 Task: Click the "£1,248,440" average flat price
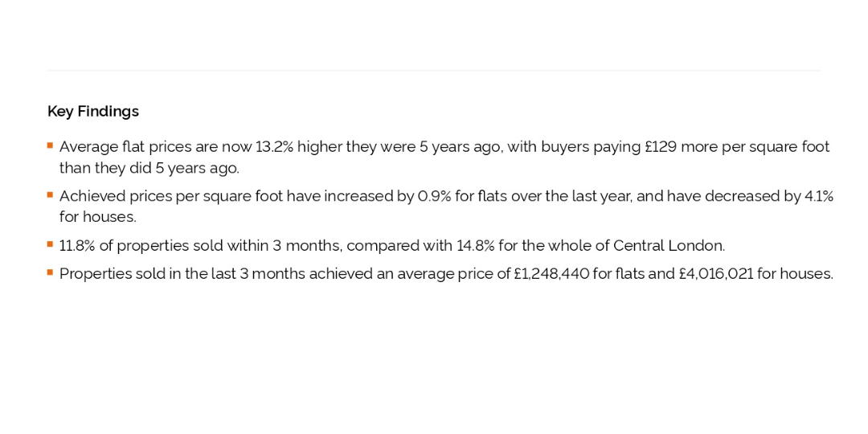[551, 274]
